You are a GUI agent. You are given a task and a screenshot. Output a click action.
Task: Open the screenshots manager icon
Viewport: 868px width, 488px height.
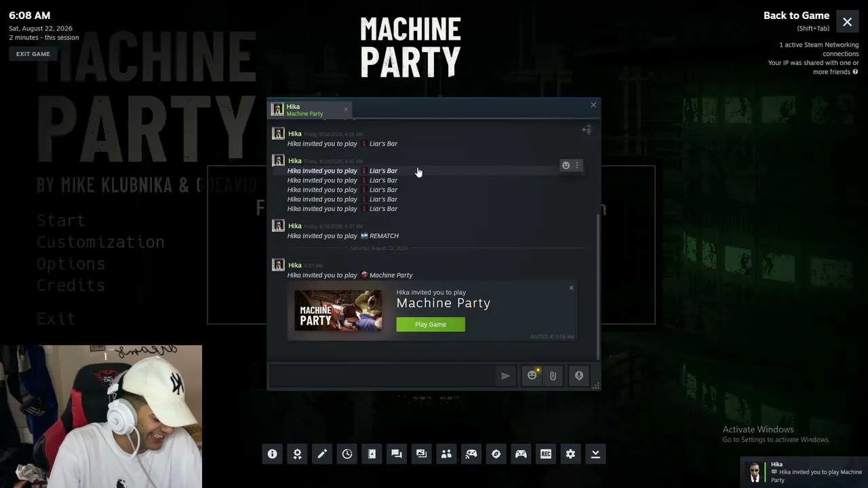click(421, 454)
